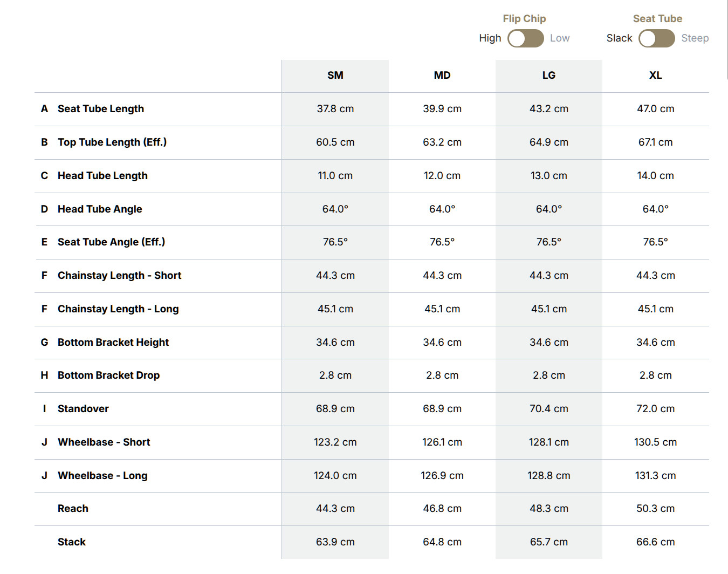Screen dimensions: 728x574
Task: Select the Wheelbase - Long row label
Action: pos(102,476)
